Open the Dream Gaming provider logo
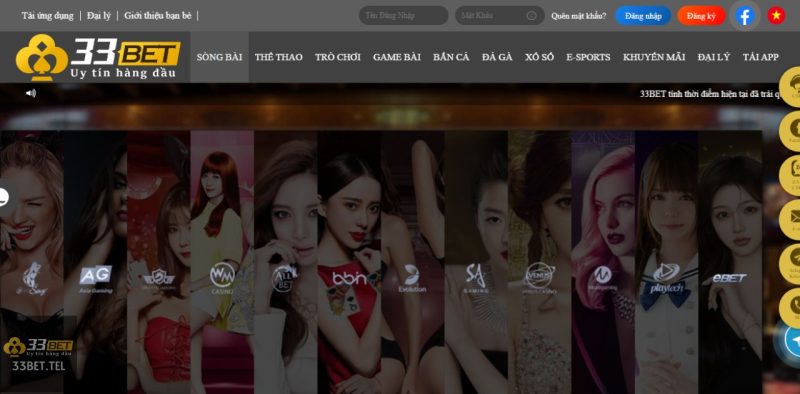Screen dimensions: 800x394 [159, 280]
